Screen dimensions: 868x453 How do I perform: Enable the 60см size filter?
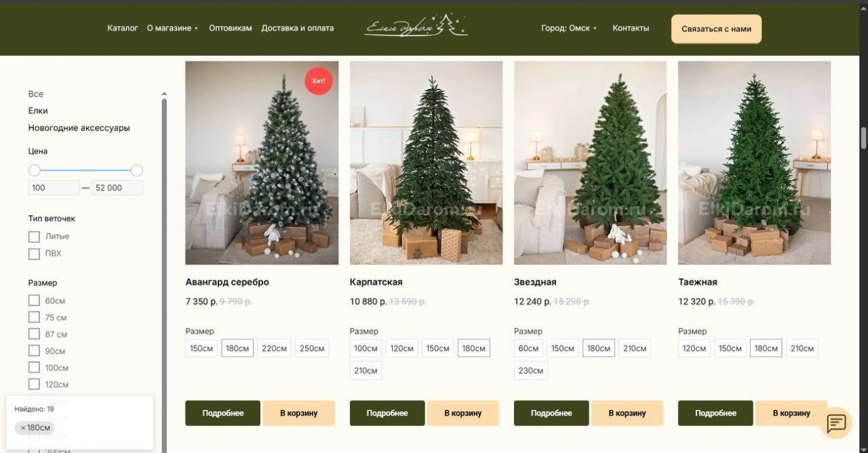pyautogui.click(x=34, y=301)
